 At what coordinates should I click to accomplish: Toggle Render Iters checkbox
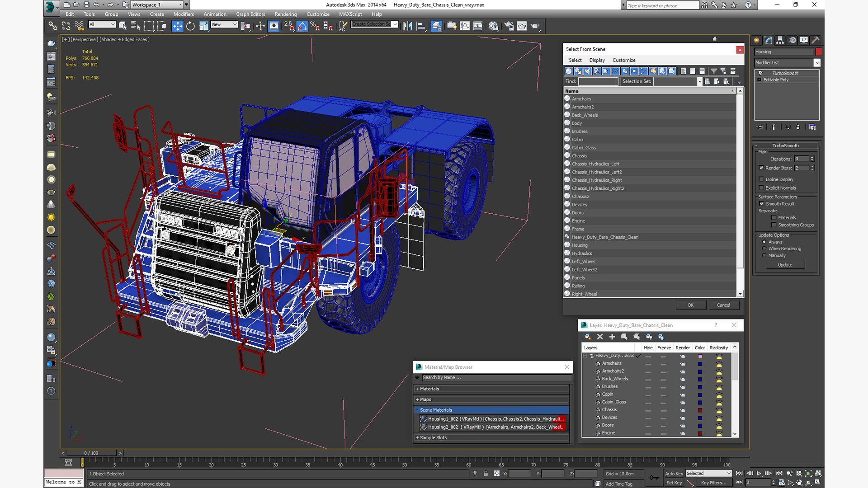click(761, 168)
